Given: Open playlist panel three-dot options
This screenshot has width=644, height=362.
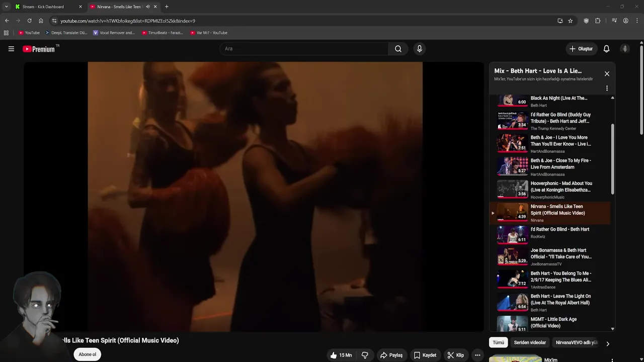Looking at the screenshot, I should tap(607, 88).
